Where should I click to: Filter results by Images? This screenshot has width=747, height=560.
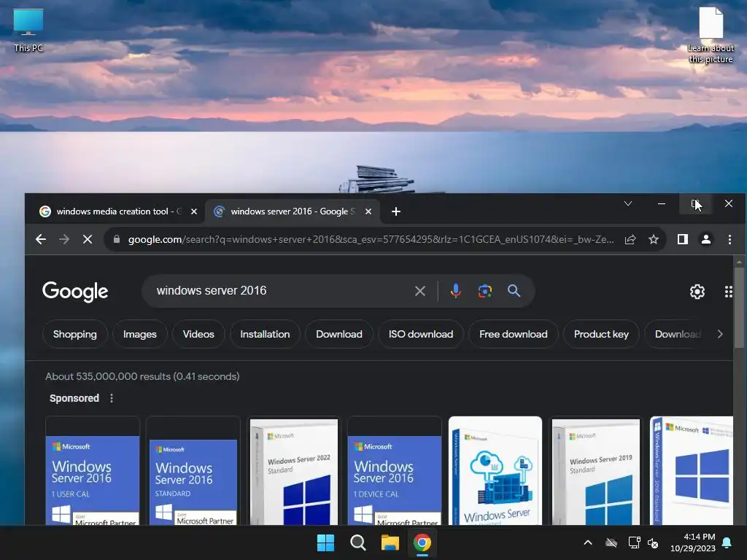coord(139,334)
